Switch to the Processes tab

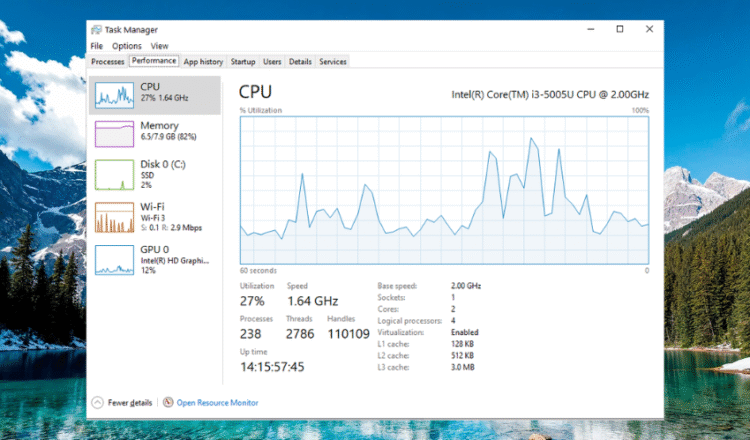point(108,62)
